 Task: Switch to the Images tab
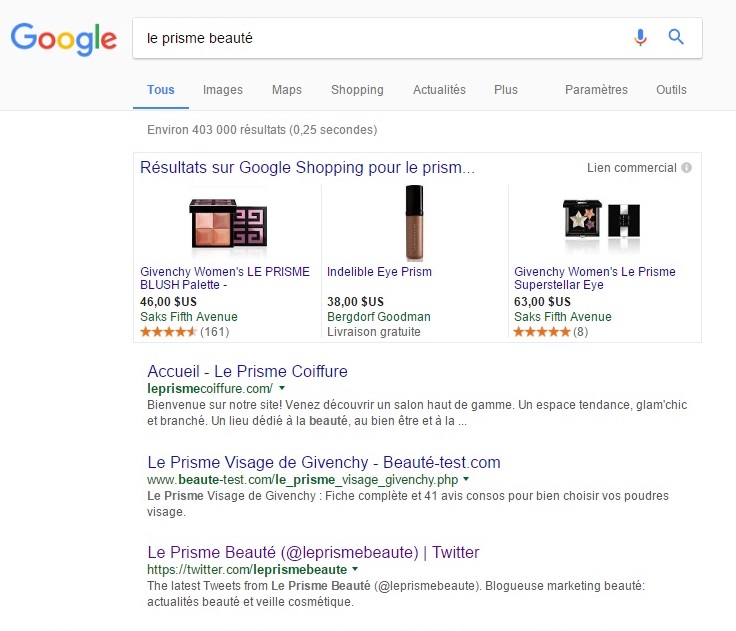222,90
